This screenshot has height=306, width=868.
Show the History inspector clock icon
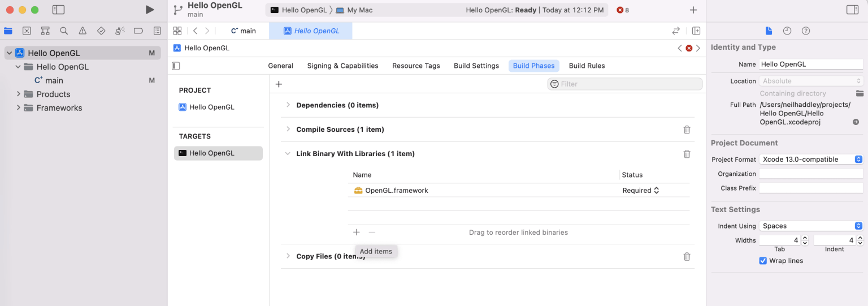coord(787,31)
